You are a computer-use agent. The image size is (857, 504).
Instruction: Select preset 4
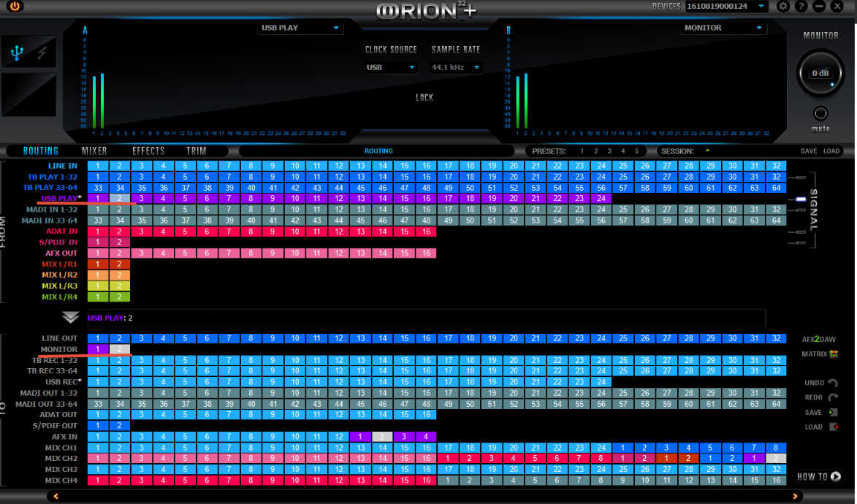tap(622, 151)
